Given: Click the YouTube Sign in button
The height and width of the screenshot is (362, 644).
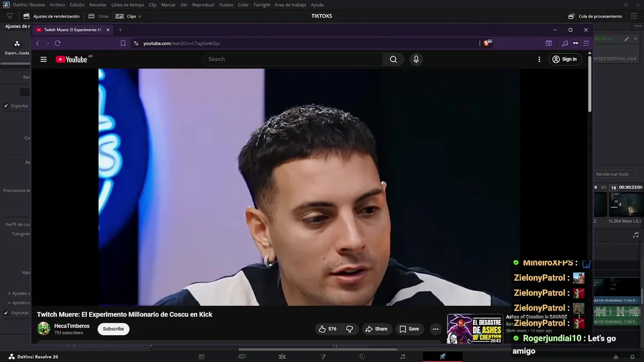Looking at the screenshot, I should pyautogui.click(x=565, y=59).
